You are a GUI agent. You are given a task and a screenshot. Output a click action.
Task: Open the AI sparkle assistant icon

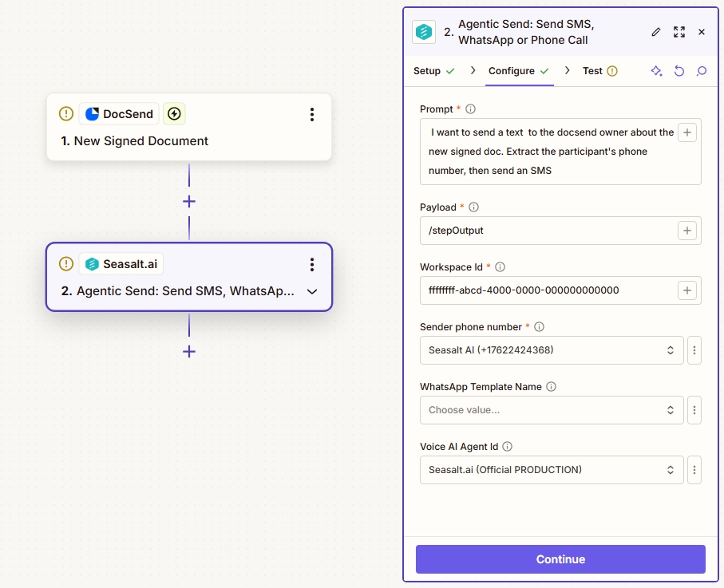(x=657, y=71)
